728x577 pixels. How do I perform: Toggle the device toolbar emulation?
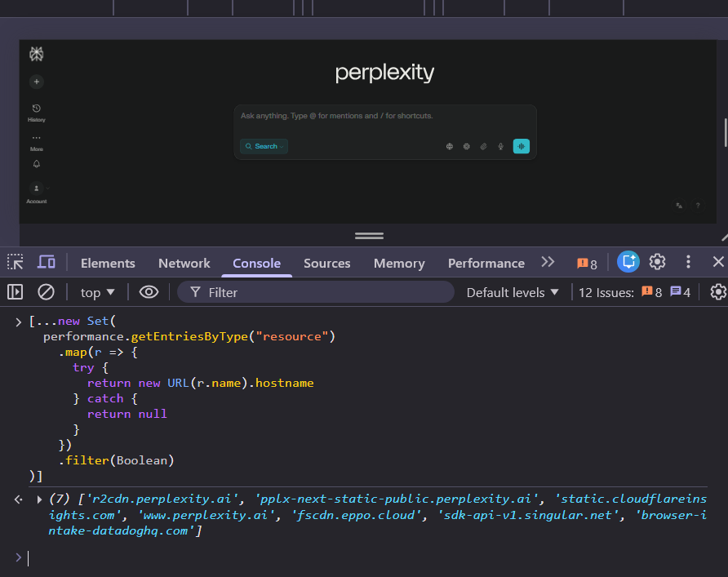click(x=47, y=262)
